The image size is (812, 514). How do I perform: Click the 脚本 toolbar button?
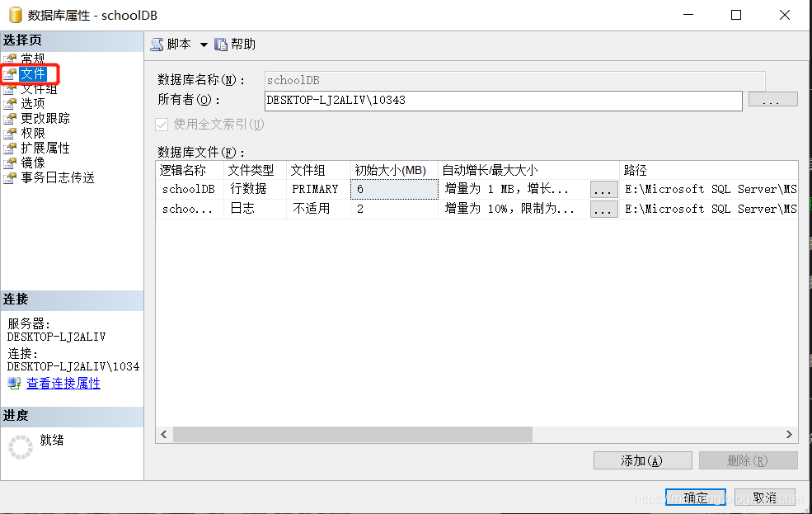click(171, 45)
